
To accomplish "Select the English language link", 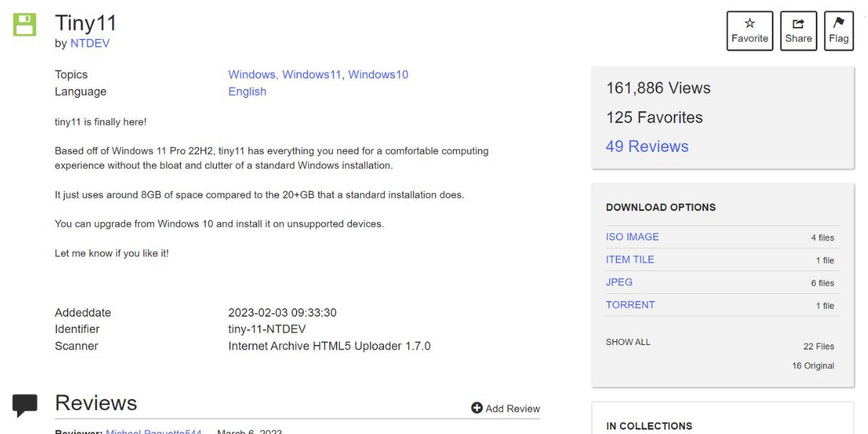I will click(247, 91).
